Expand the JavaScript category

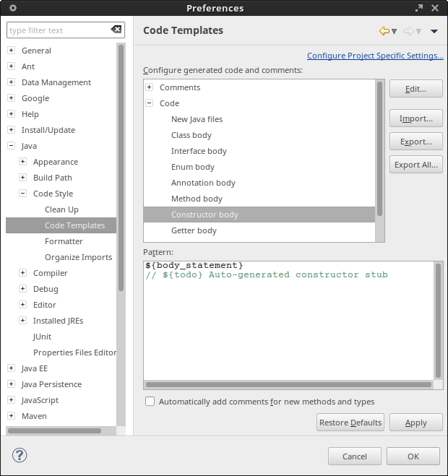(x=12, y=400)
